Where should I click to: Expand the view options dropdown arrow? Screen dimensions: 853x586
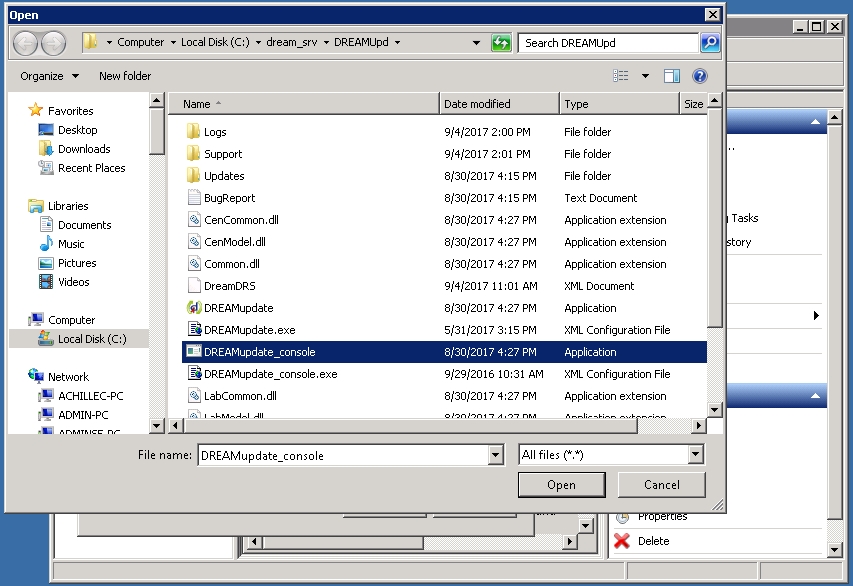tap(645, 76)
